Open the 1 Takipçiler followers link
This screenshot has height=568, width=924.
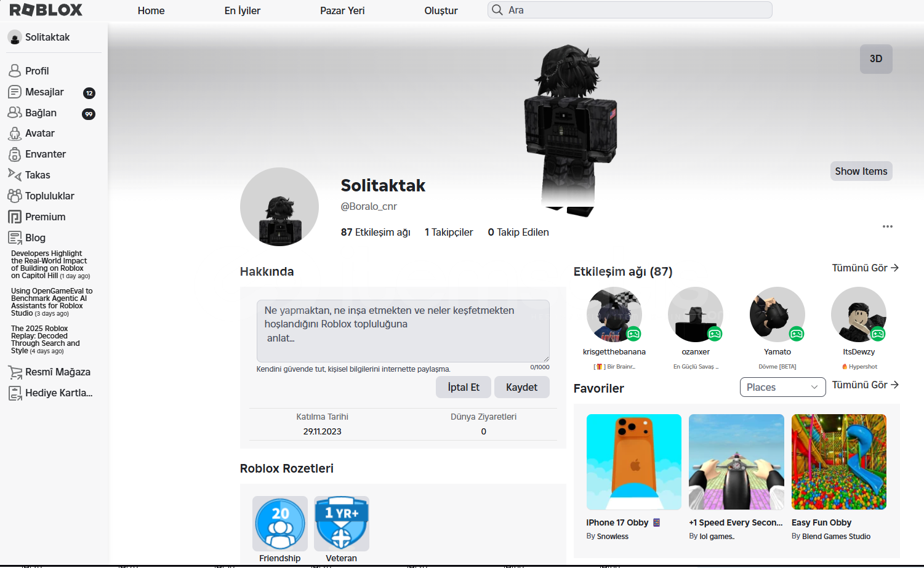click(449, 232)
